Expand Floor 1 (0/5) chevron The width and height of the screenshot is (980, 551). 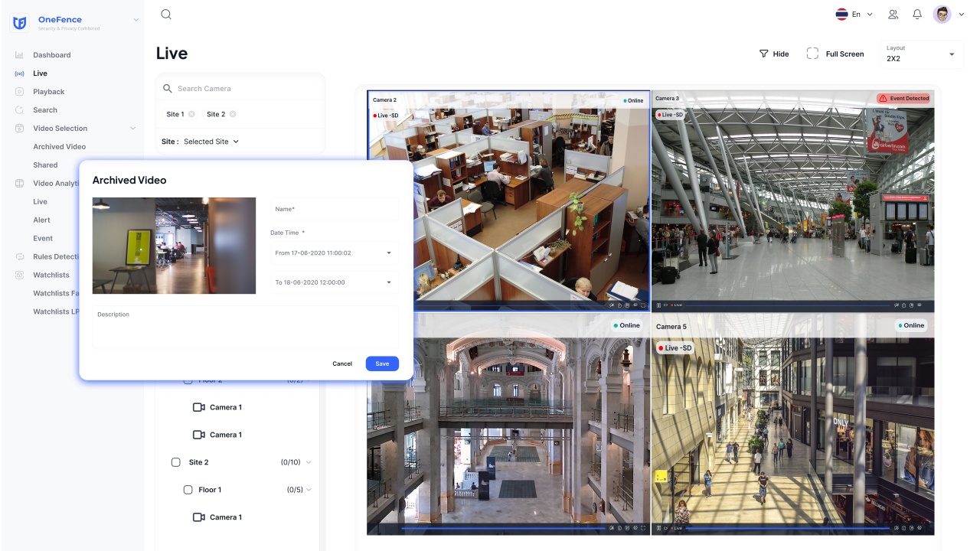point(309,490)
